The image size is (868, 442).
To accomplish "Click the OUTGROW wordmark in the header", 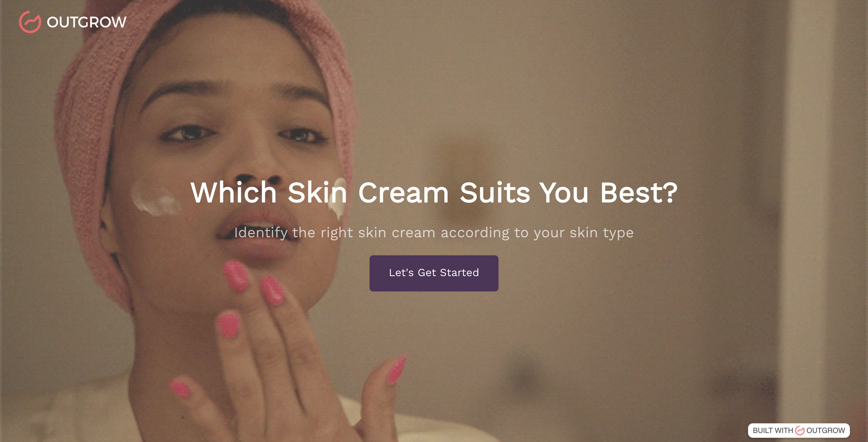I will click(86, 22).
